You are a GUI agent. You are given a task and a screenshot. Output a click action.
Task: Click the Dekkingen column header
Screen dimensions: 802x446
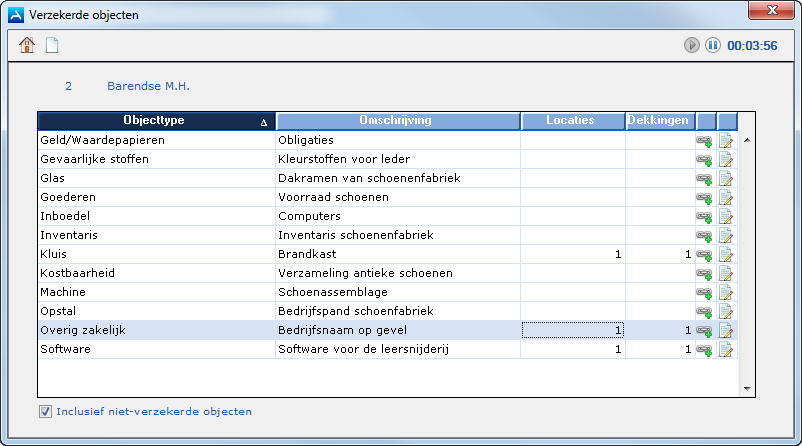[658, 121]
